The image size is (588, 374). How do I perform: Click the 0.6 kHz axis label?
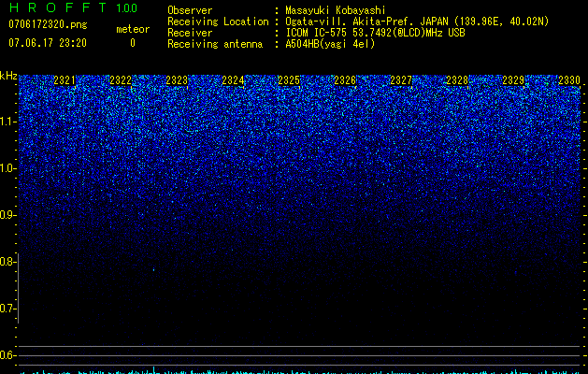[7, 355]
